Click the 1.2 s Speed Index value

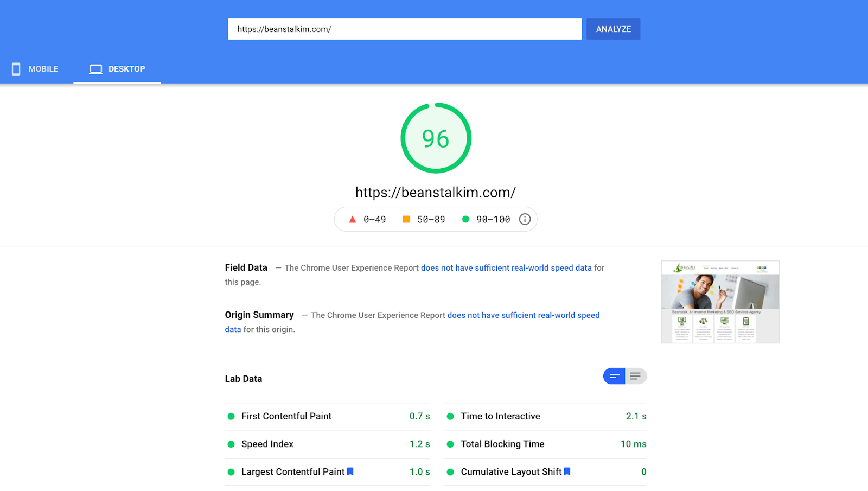coord(420,444)
